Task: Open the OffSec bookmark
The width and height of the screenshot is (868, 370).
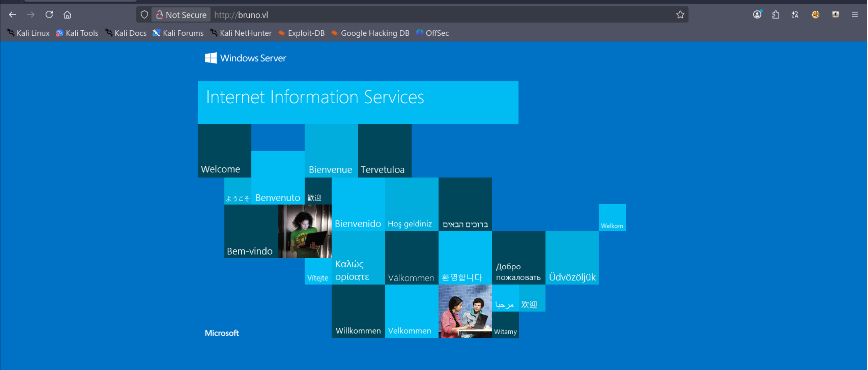Action: click(x=433, y=33)
